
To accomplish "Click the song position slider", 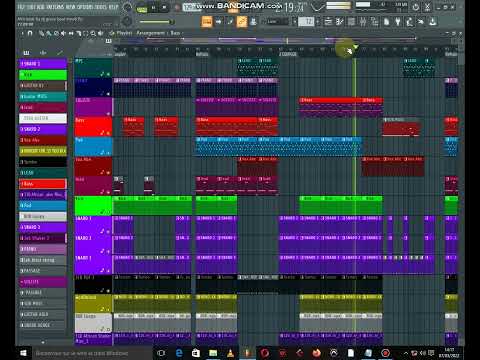I will click(x=157, y=22).
